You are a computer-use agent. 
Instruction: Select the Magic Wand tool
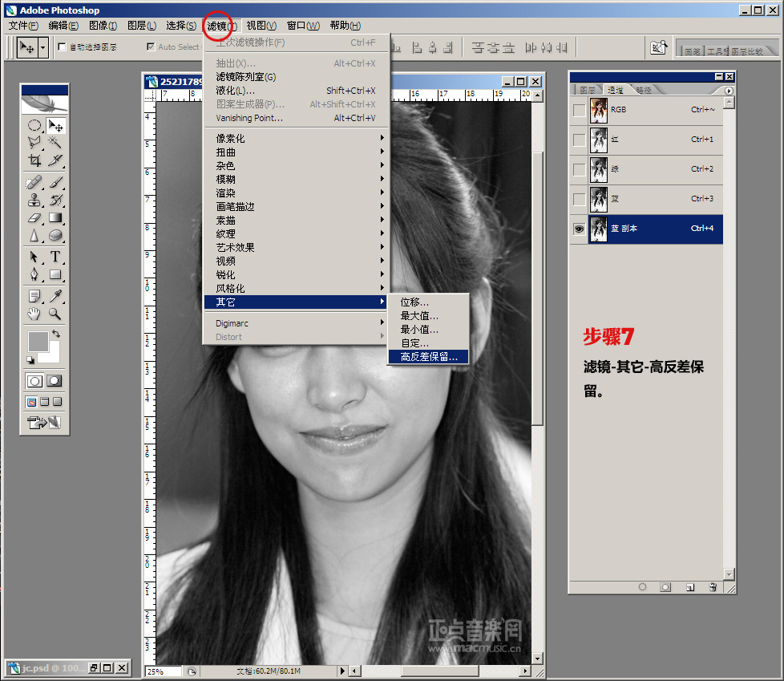tap(55, 141)
